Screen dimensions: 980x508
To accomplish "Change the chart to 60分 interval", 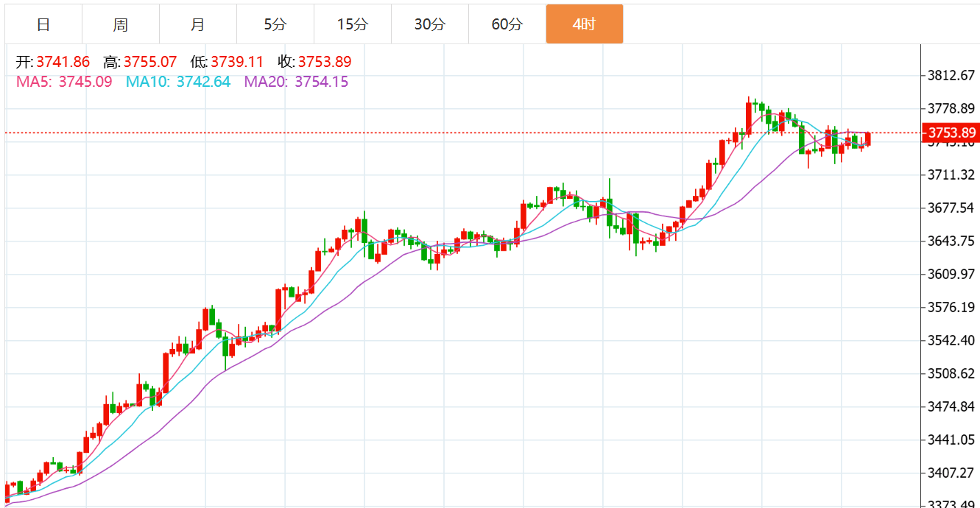I will pyautogui.click(x=507, y=24).
